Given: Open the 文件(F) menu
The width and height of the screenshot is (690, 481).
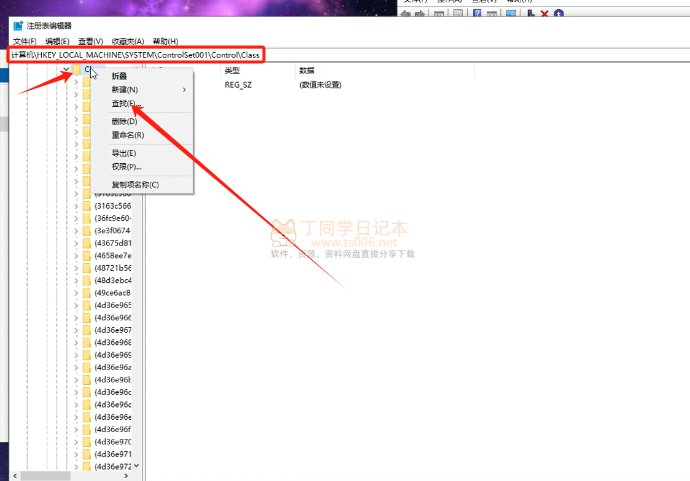Looking at the screenshot, I should coord(25,41).
